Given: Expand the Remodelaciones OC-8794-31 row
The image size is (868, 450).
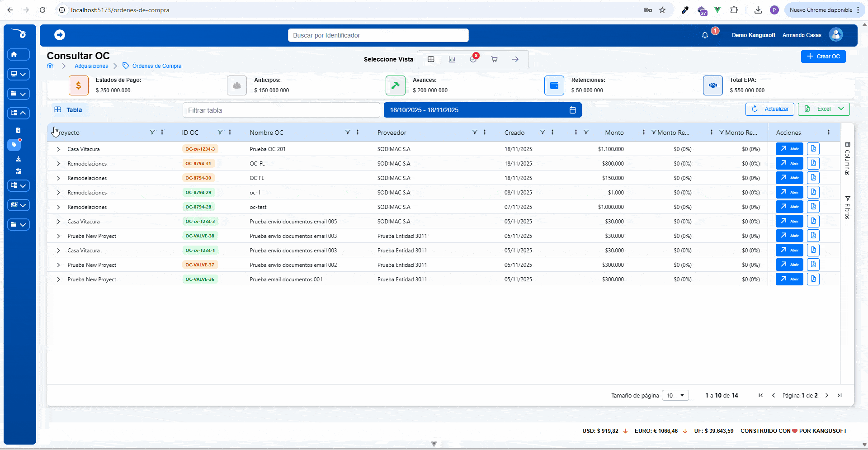Looking at the screenshot, I should (58, 164).
